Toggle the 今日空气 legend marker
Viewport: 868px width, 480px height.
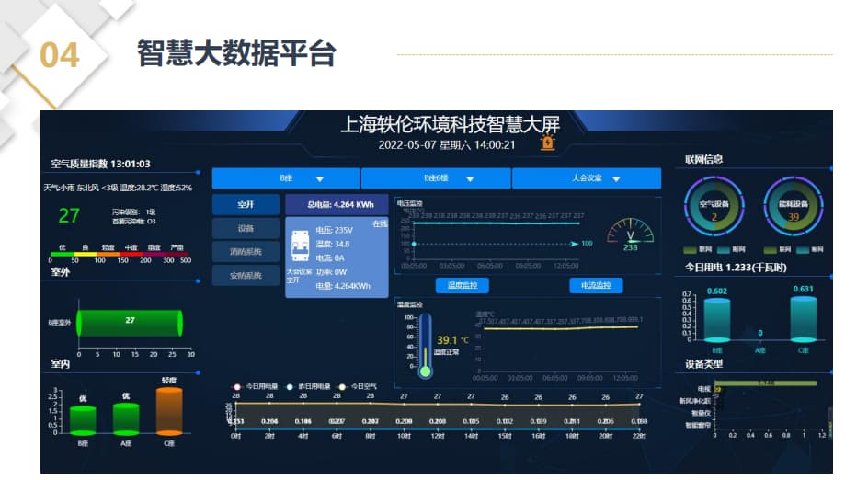342,386
